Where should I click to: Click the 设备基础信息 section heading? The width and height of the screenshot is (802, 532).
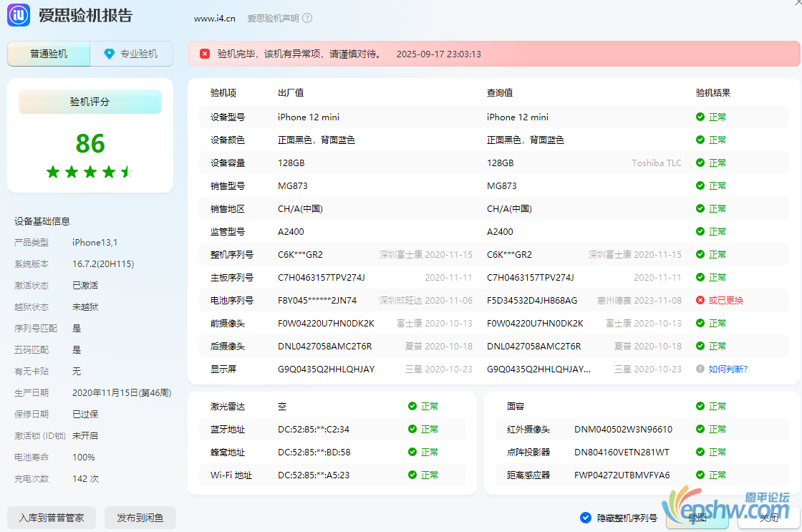[x=42, y=221]
